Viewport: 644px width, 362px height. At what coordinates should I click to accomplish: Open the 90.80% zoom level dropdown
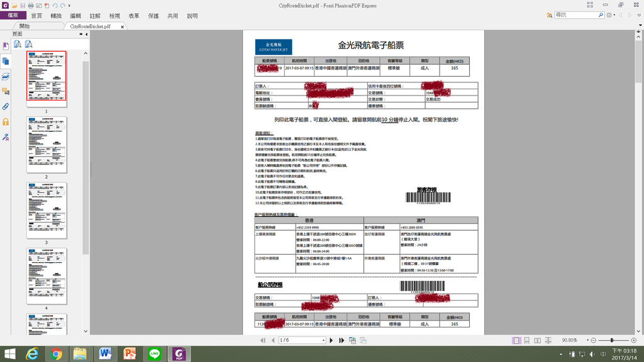(x=587, y=340)
